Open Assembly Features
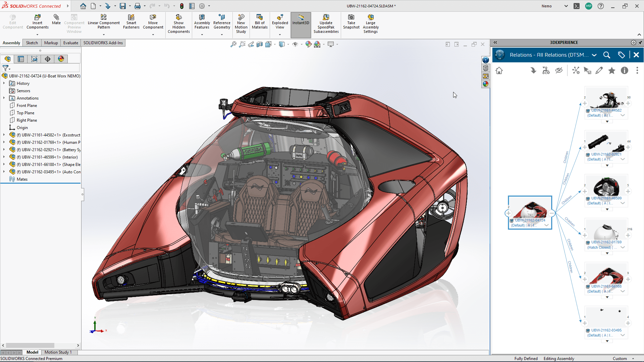This screenshot has height=362, width=644. [202, 22]
